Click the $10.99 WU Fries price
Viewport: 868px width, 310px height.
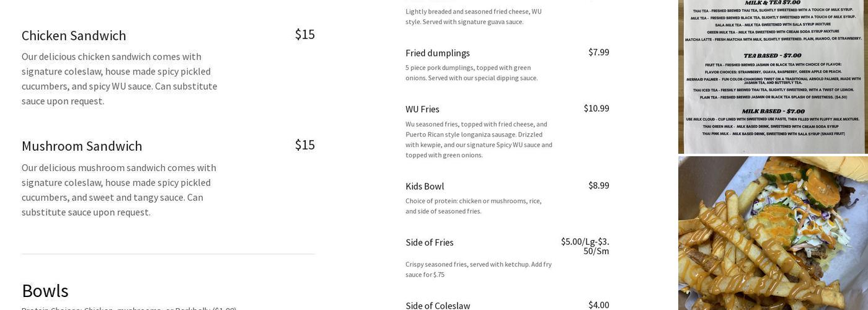click(596, 108)
